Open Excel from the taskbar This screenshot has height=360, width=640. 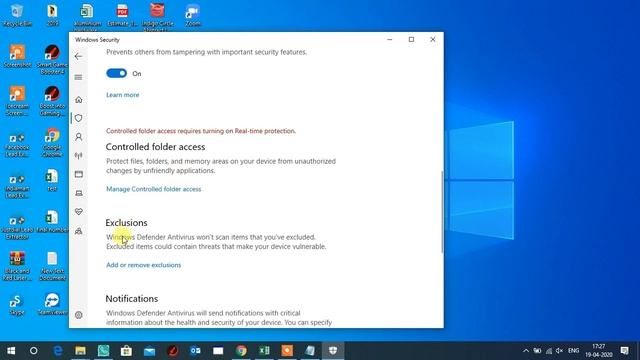(264, 351)
